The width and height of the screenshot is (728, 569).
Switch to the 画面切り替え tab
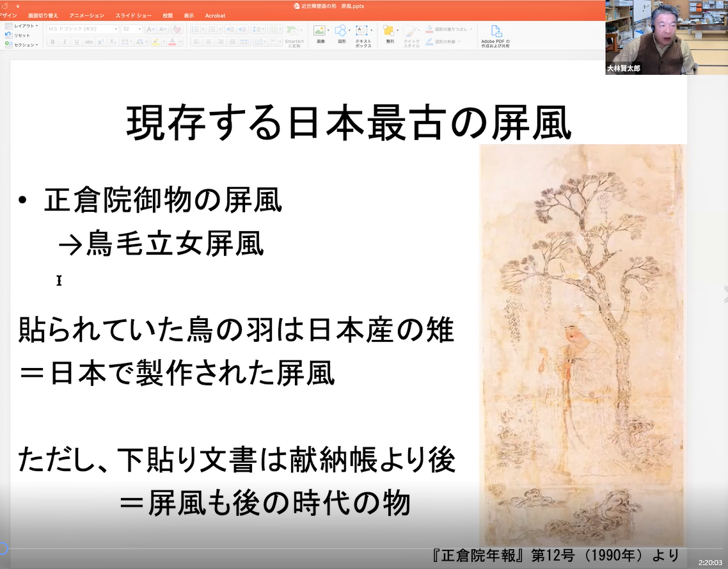coord(43,16)
